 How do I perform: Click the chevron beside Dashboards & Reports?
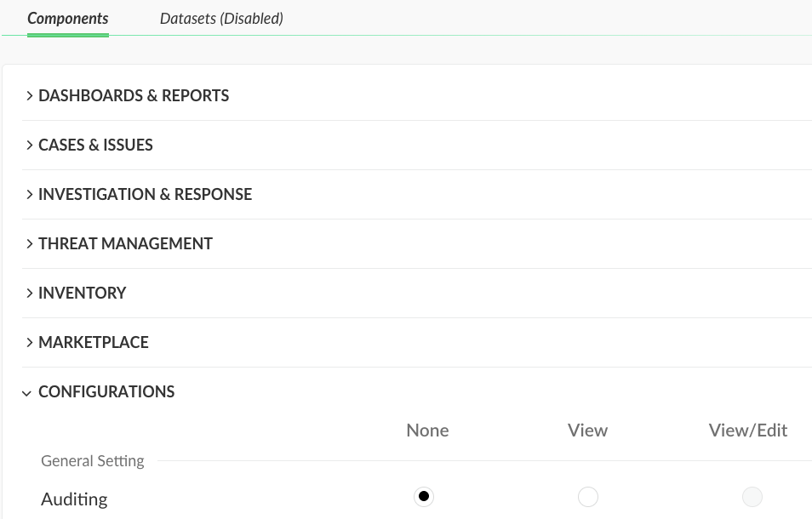tap(30, 96)
